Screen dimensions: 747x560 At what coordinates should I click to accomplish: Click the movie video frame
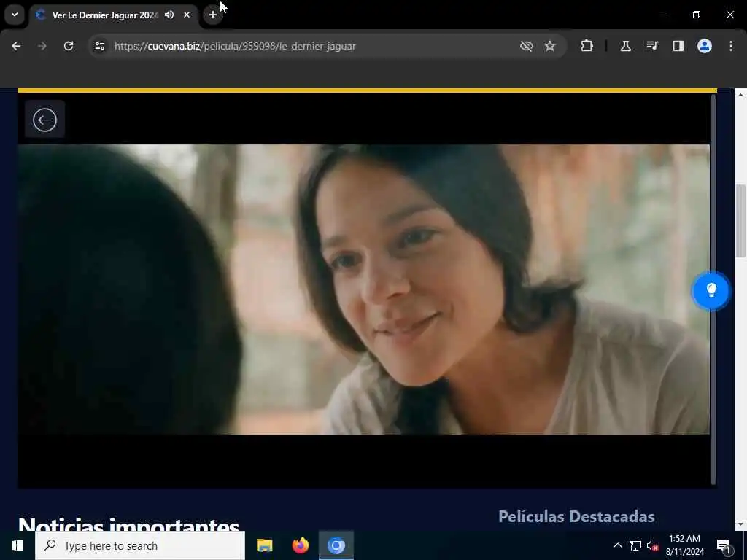(363, 289)
